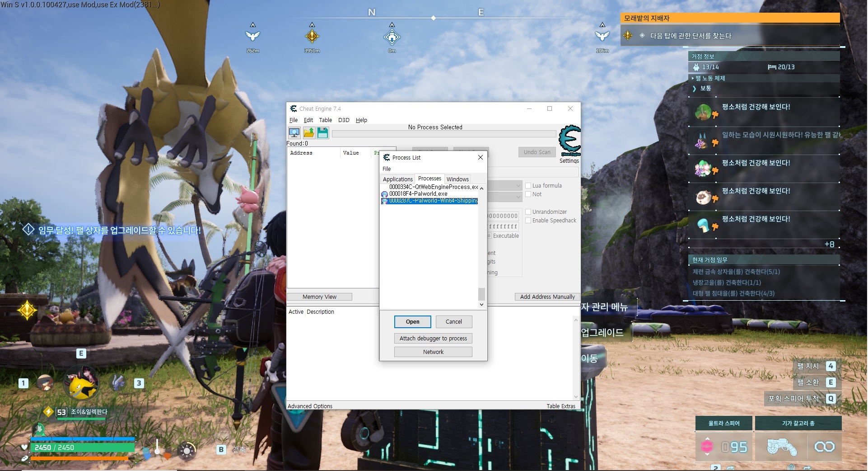Click the Address column header

[x=313, y=153]
